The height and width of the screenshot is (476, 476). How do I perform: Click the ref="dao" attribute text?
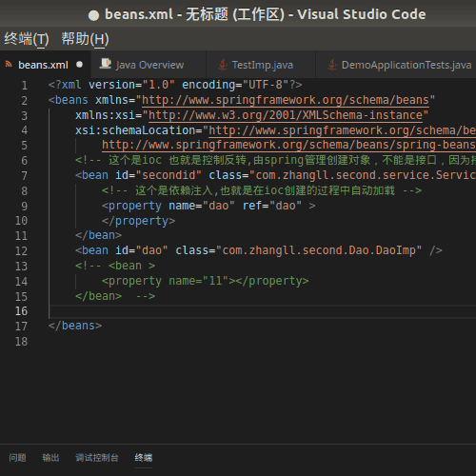[x=272, y=206]
